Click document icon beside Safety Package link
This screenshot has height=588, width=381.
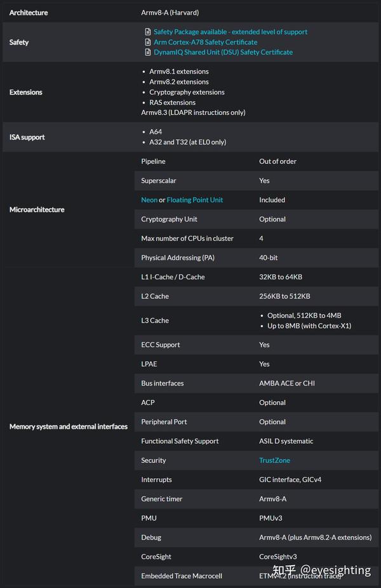[148, 32]
